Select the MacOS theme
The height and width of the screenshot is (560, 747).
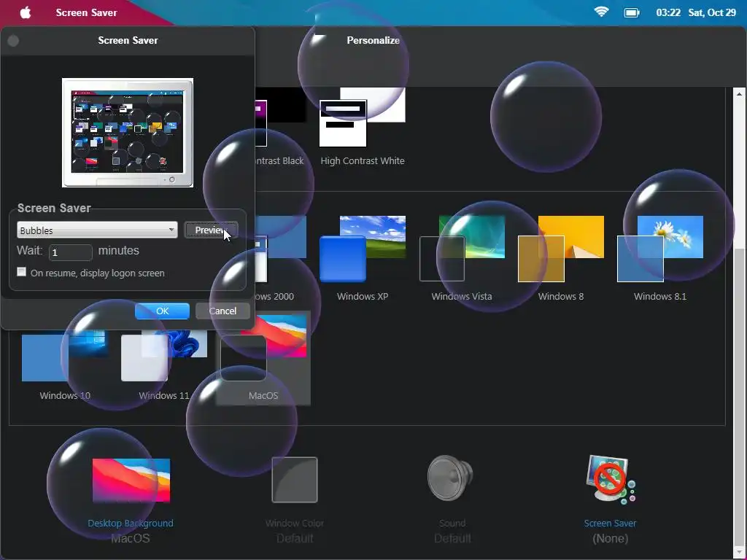263,358
